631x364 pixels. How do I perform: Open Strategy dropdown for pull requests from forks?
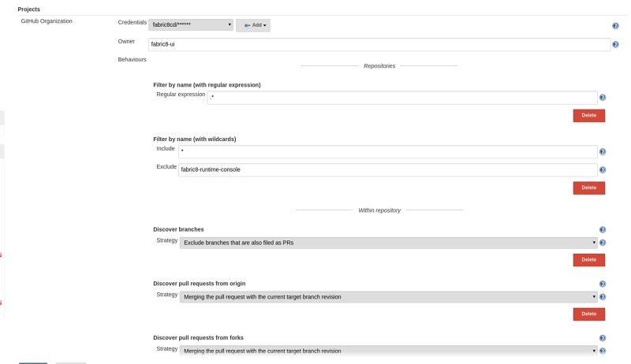(x=389, y=351)
